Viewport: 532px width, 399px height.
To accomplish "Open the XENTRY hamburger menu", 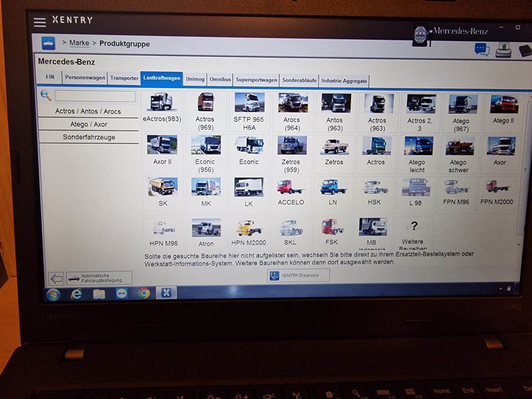I will (x=40, y=22).
